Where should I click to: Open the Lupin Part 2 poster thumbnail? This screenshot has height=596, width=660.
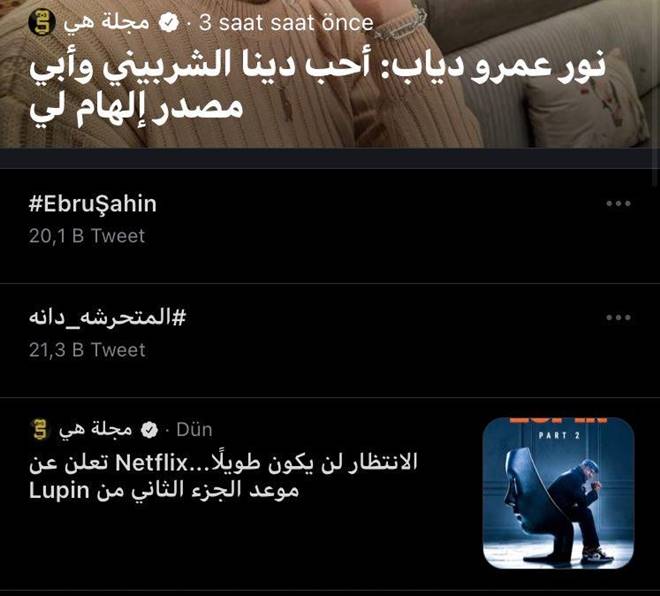[x=559, y=493]
